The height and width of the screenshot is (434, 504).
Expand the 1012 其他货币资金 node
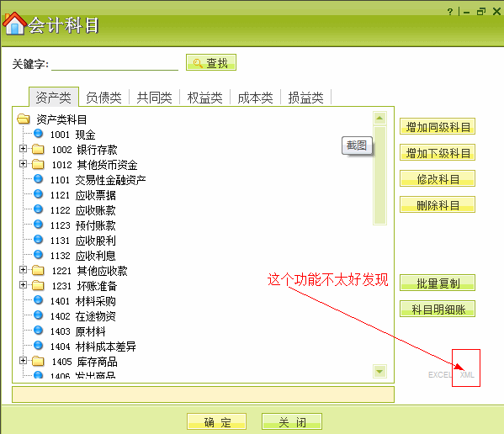23,163
